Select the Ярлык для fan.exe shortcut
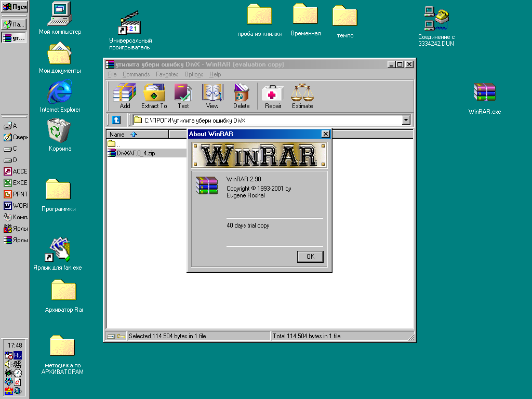Screen dimensions: 532x399 [58, 254]
